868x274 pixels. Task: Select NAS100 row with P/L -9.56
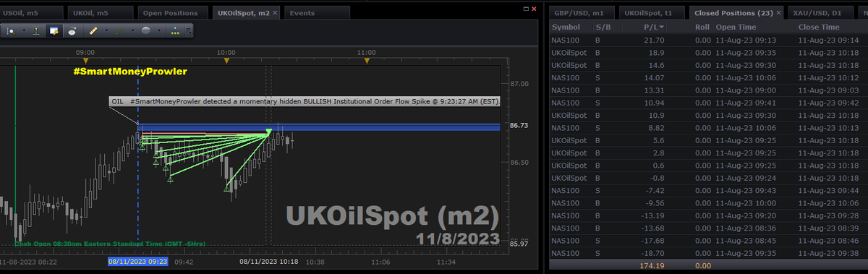(708, 203)
